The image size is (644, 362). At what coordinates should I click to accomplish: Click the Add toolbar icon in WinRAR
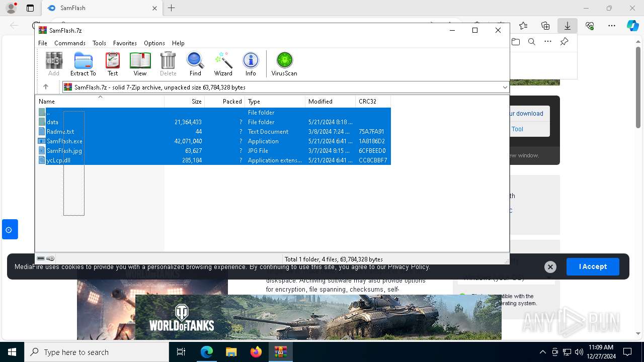[54, 64]
